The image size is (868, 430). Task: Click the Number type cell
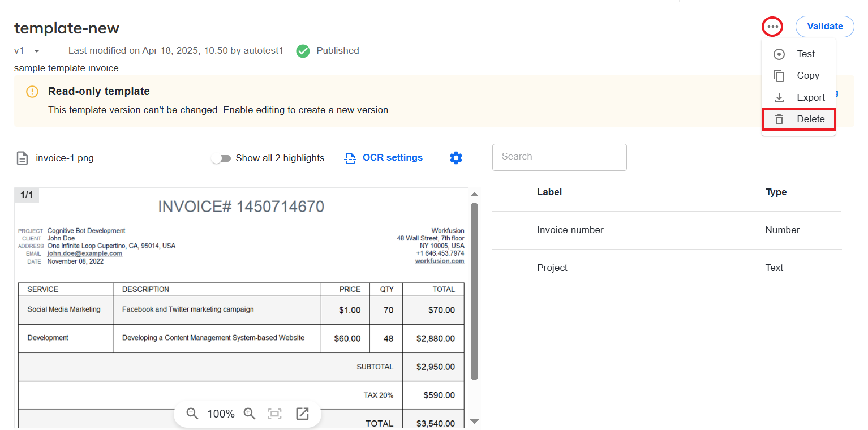tap(782, 230)
